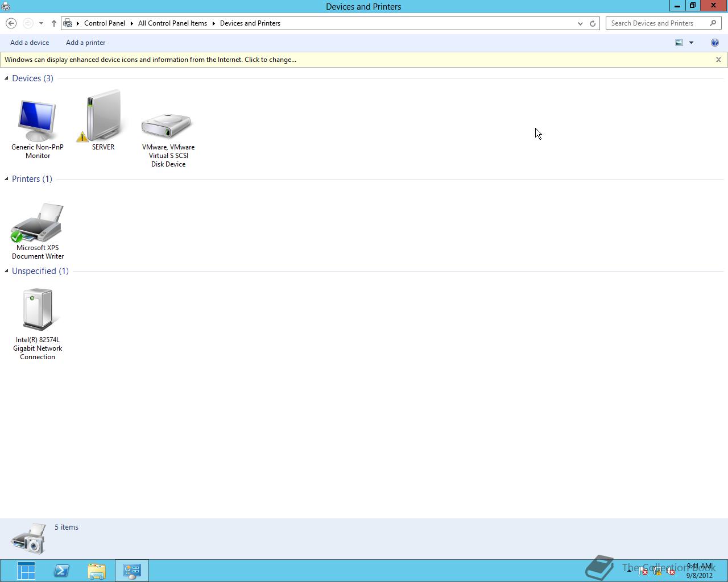728x582 pixels.
Task: Click the Up one level arrow
Action: coord(54,23)
